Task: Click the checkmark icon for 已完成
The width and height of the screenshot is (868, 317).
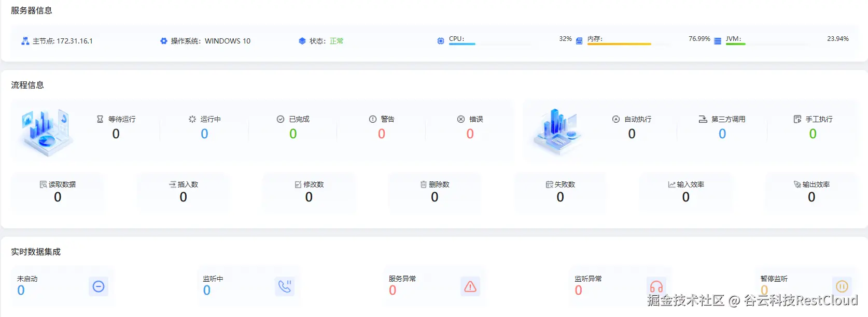Action: (x=281, y=119)
